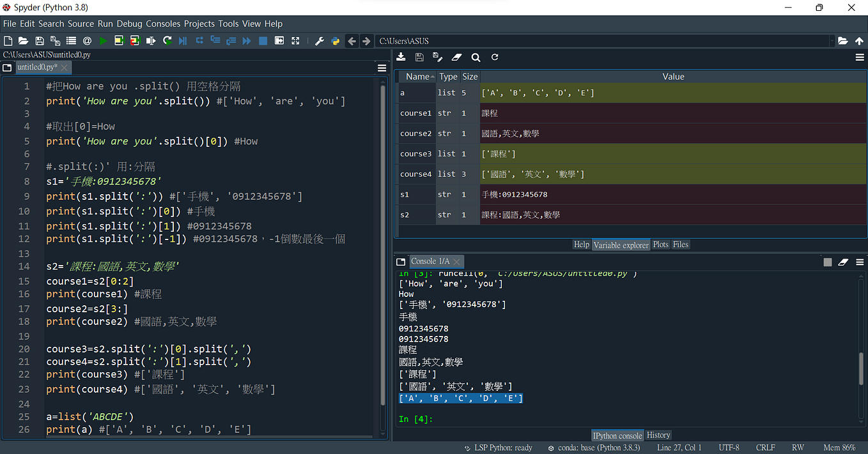Viewport: 868px width, 454px height.
Task: Open the Consoles menu
Action: 163,24
